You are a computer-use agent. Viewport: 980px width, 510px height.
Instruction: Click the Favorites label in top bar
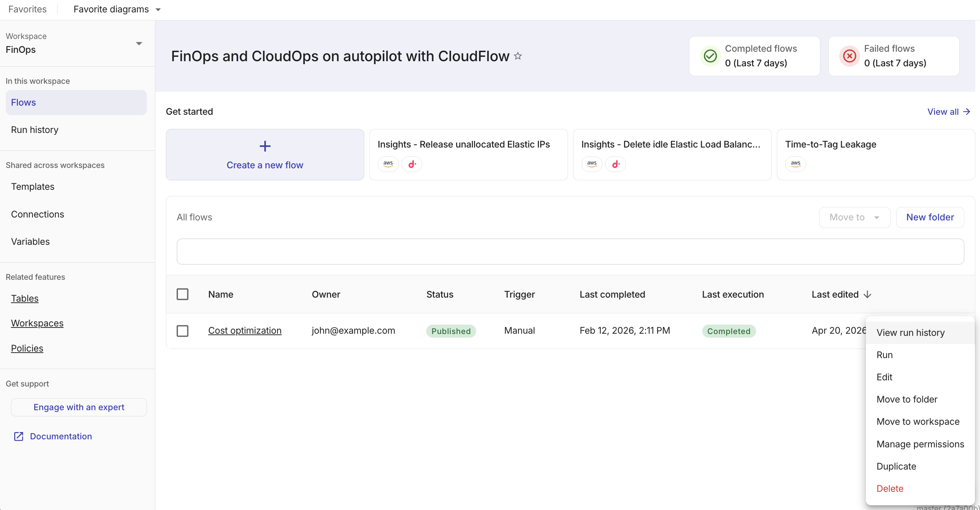coord(27,9)
